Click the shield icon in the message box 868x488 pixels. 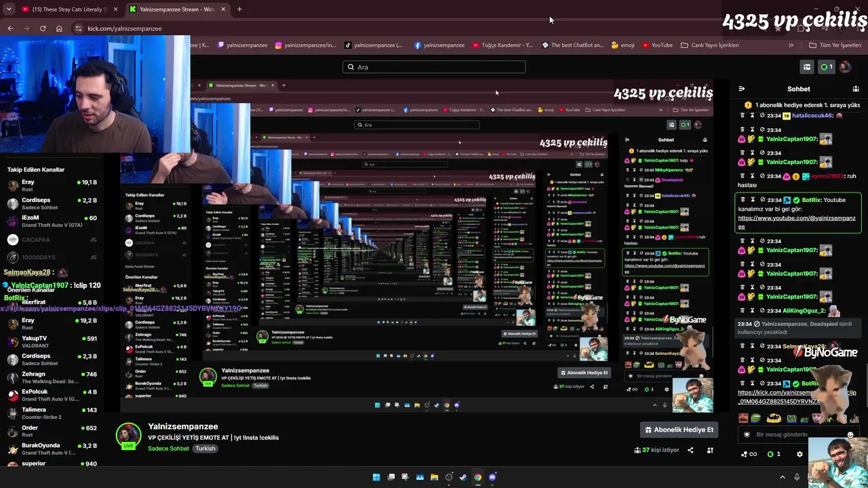click(747, 434)
